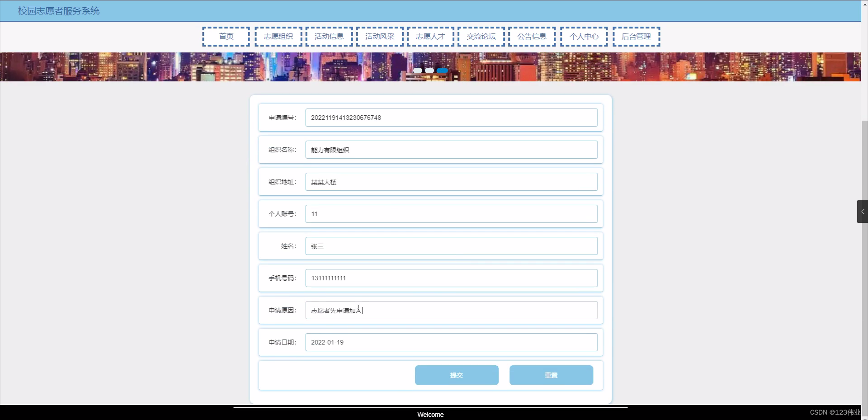
Task: View the 活动风采 gallery
Action: pyautogui.click(x=379, y=37)
